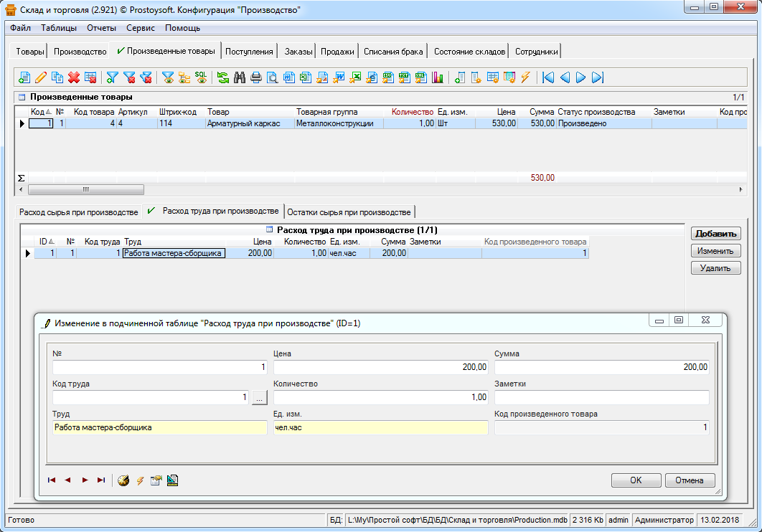Click the dialog's red first-record arrow

click(52, 480)
